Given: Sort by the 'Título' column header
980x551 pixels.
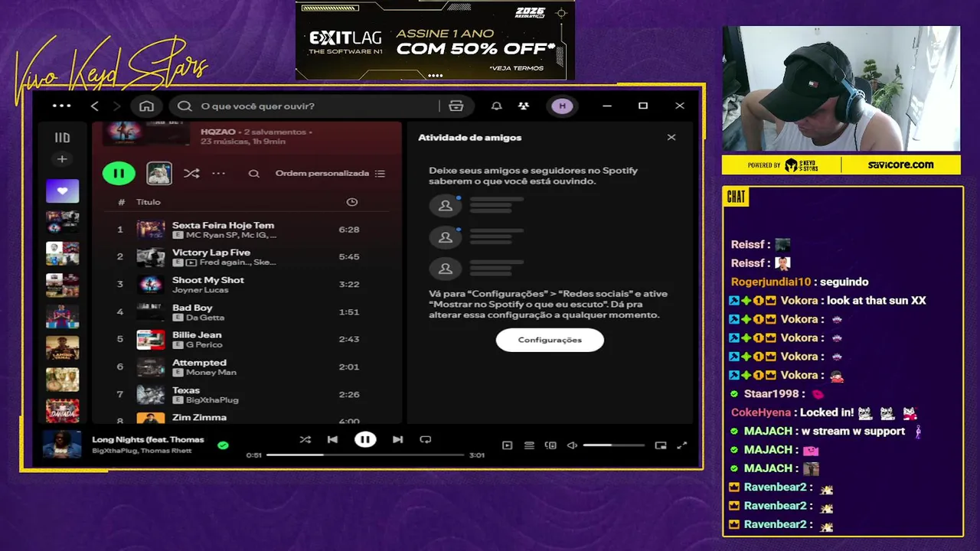Looking at the screenshot, I should click(x=149, y=202).
